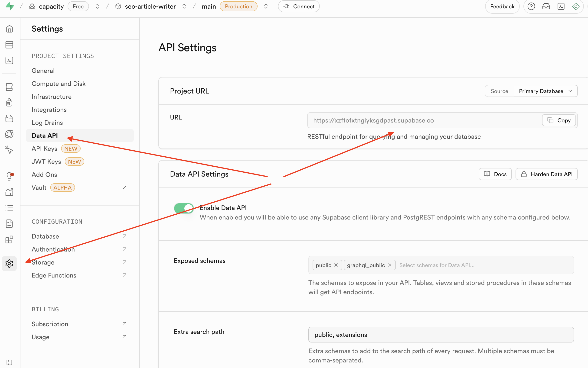Toggle sidebar collapse icon at bottom
Image resolution: width=588 pixels, height=368 pixels.
9,362
